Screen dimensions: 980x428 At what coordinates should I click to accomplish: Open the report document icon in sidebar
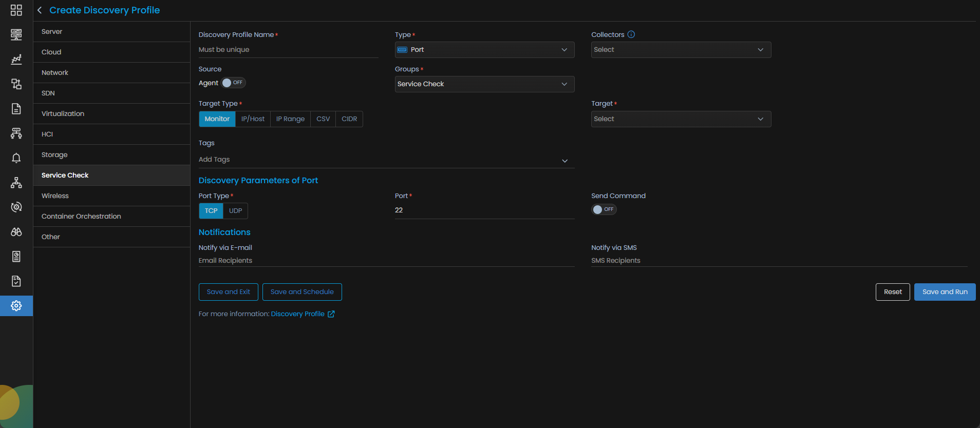point(16,257)
